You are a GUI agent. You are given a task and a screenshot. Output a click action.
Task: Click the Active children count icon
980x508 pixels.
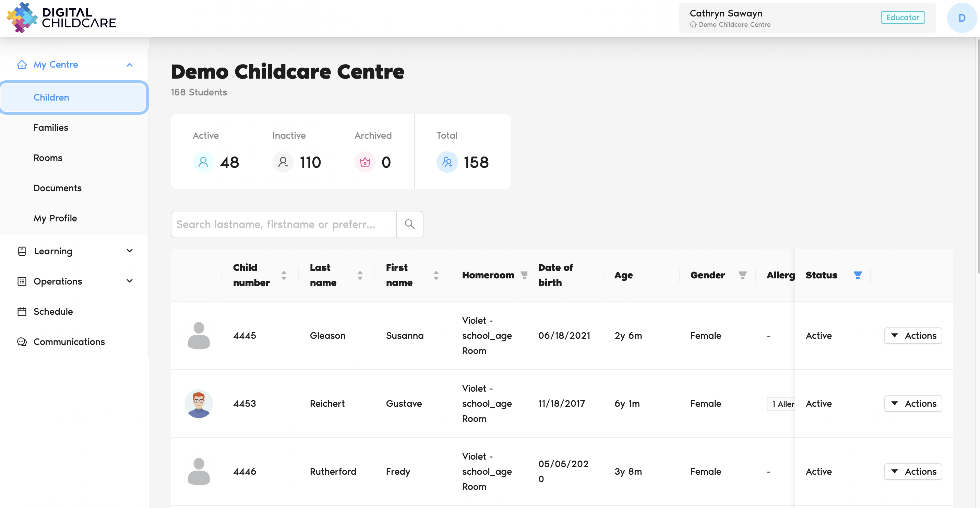[x=203, y=162]
